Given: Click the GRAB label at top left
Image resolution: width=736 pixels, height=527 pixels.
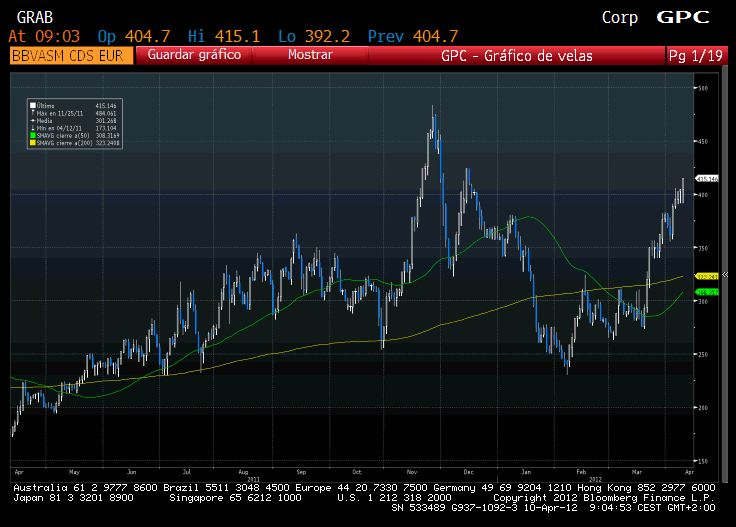Looking at the screenshot, I should tap(35, 18).
